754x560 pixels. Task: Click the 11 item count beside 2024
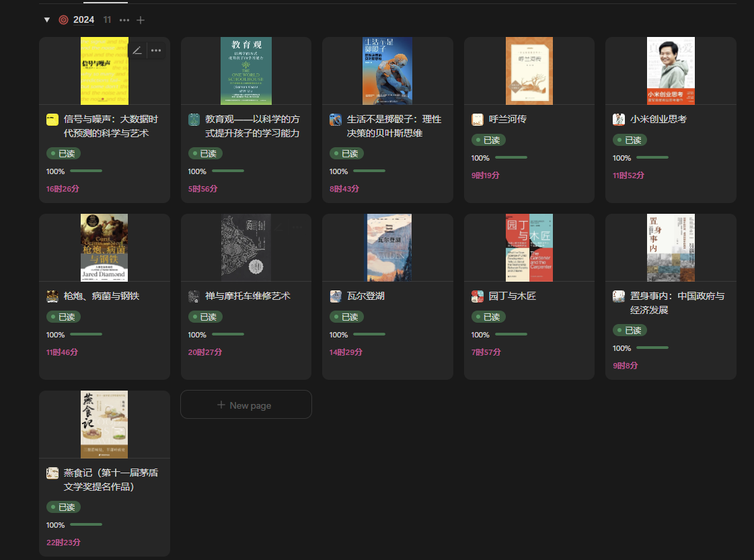tap(107, 20)
